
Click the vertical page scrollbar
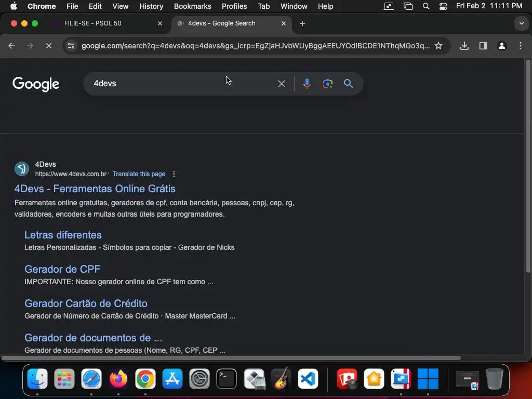528,166
